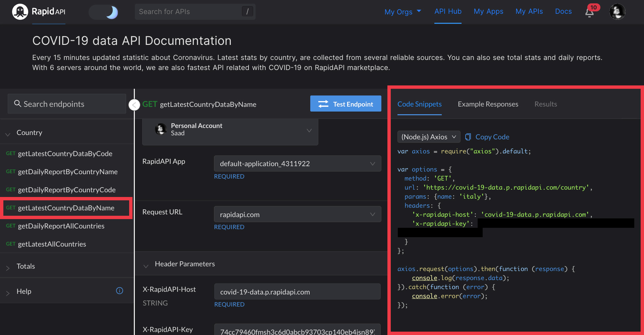Screen dimensions: 644x335
Task: Switch to Example Responses tab
Action: [488, 104]
